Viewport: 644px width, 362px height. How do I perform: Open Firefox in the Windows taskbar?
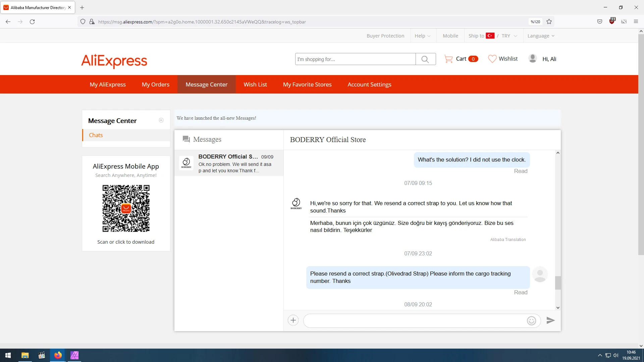click(x=58, y=355)
